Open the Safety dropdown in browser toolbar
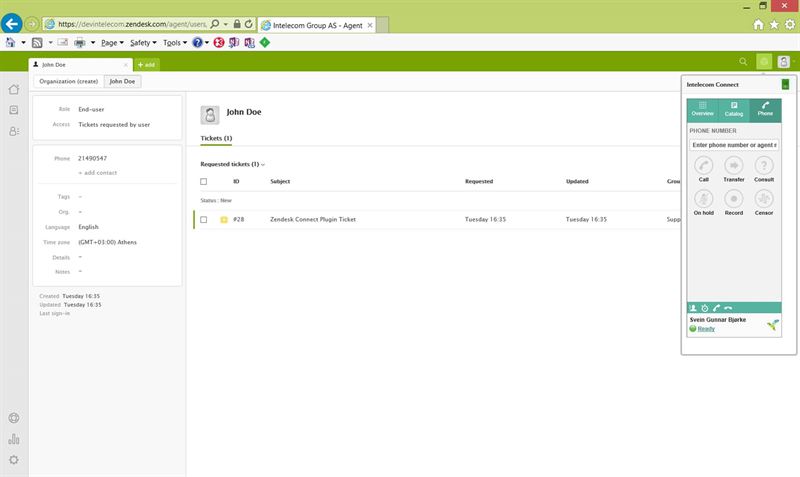Viewport: 800px width, 477px height. click(143, 43)
